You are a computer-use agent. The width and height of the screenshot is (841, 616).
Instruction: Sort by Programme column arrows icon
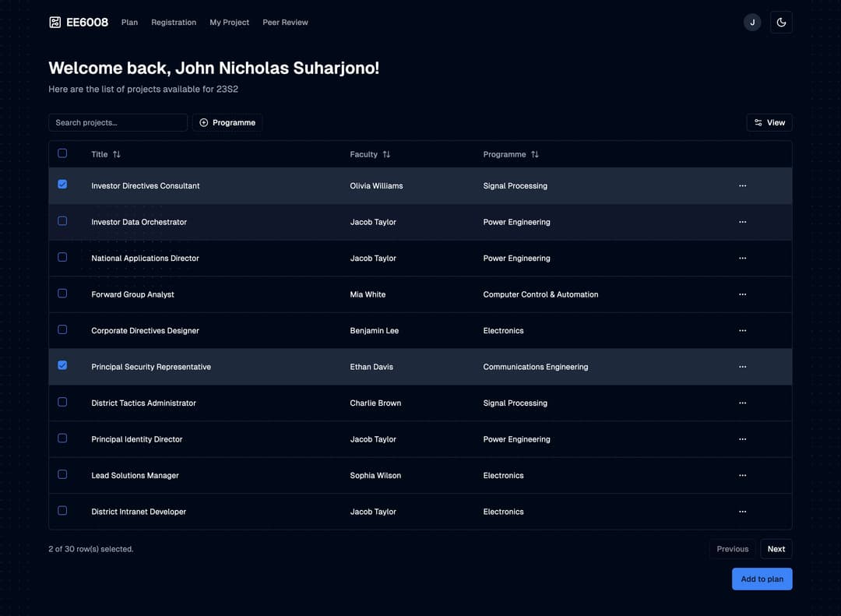(535, 154)
